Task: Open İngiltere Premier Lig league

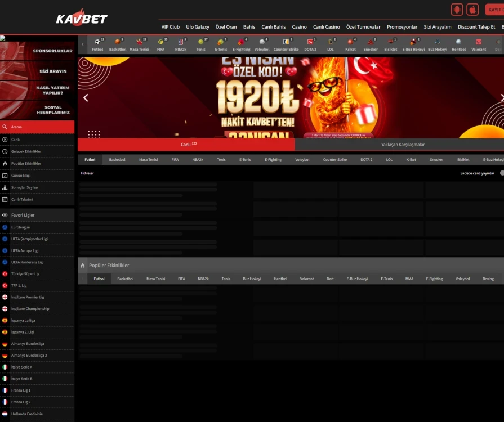Action: (x=37, y=297)
